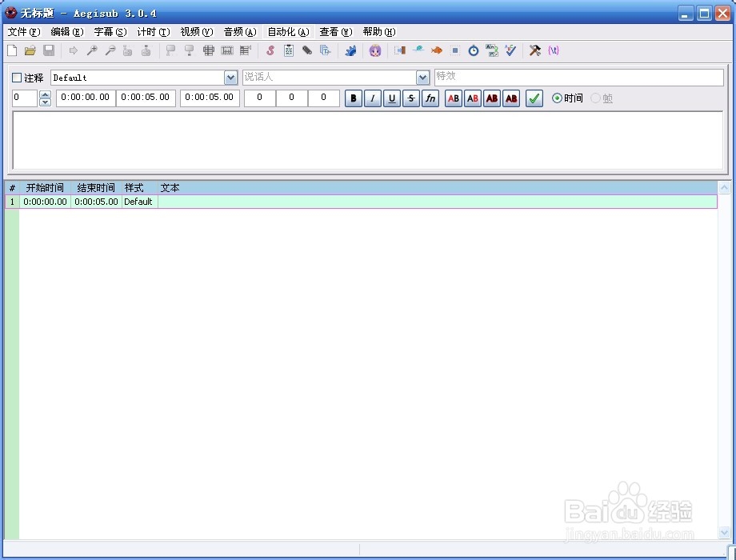
Task: Click the layer number stepper arrows
Action: coord(45,98)
